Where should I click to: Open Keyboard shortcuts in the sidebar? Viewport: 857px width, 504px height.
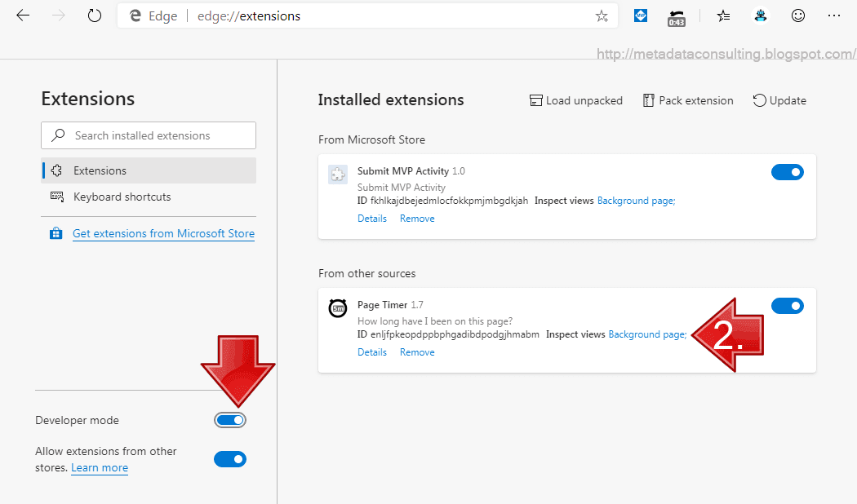click(149, 197)
